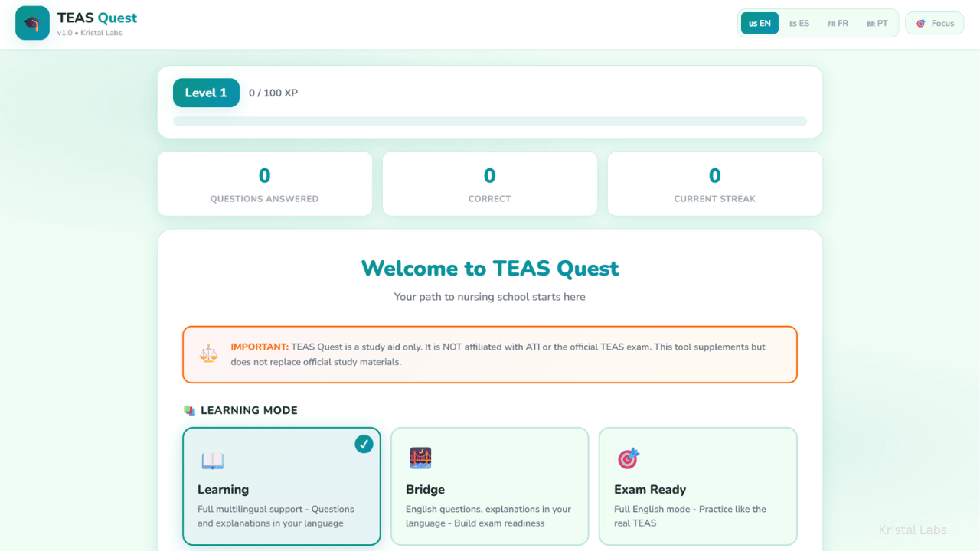The width and height of the screenshot is (980, 551).
Task: Click the checkmark badge on Learning card
Action: pos(364,444)
